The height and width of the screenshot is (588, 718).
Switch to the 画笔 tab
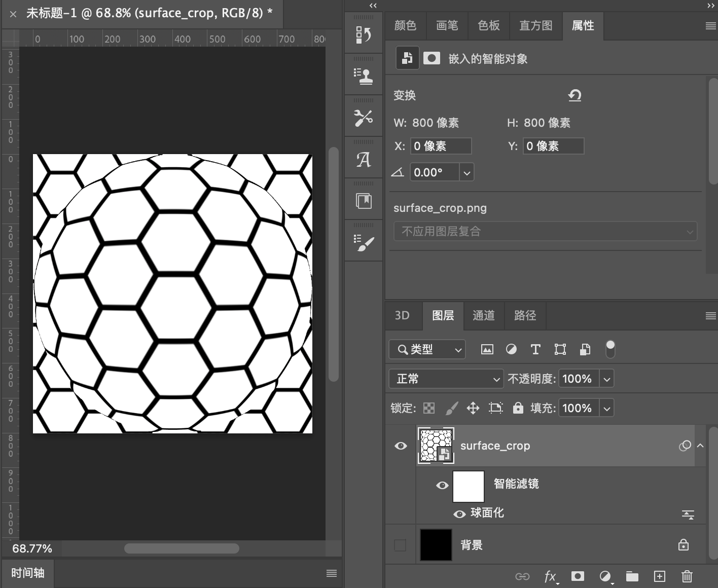(447, 26)
